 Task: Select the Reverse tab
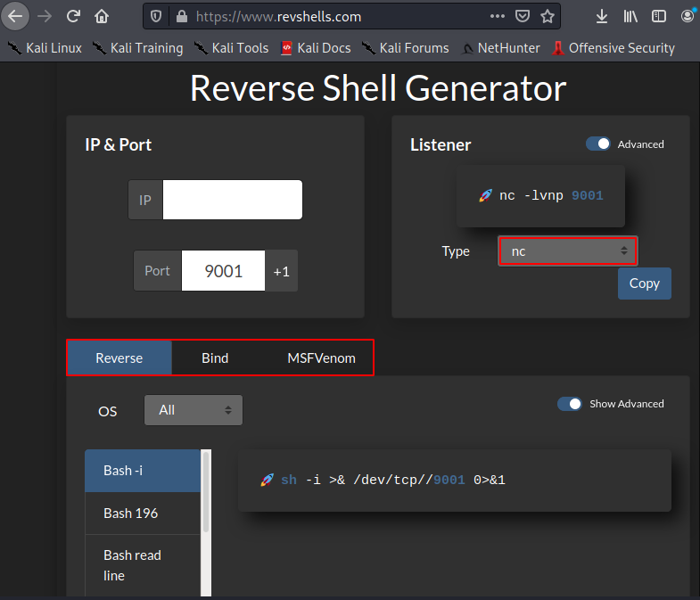coord(119,358)
